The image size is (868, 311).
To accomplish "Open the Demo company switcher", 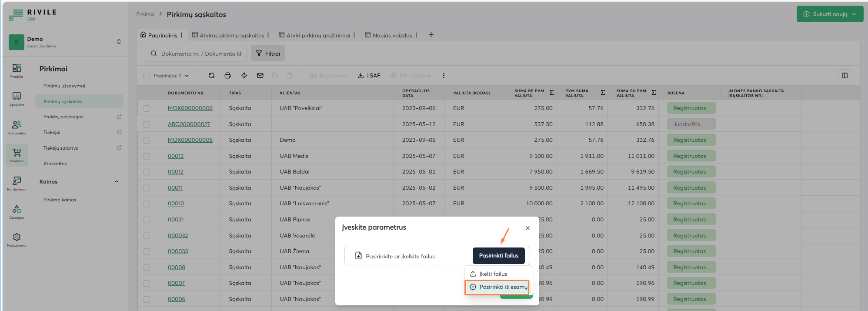I will 65,42.
